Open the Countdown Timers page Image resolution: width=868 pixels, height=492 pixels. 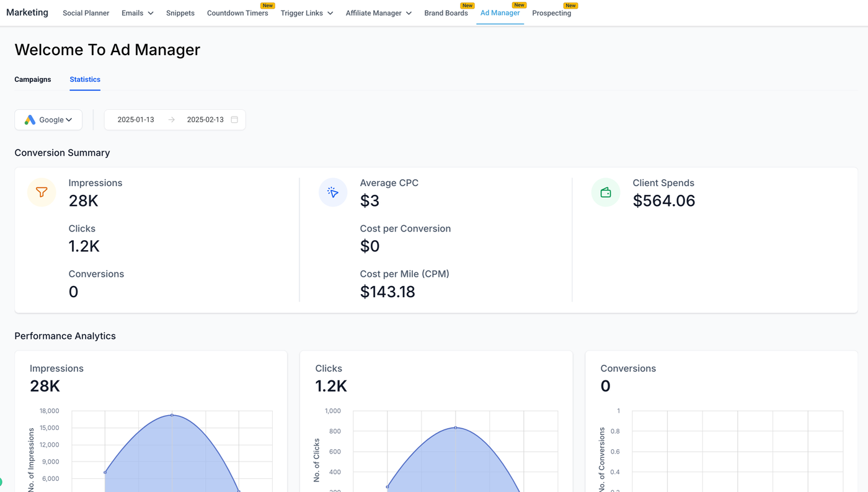tap(237, 13)
